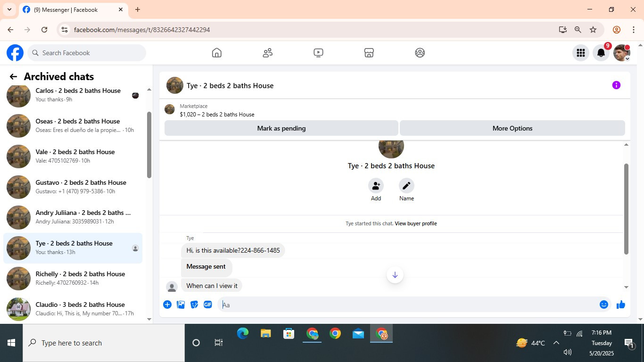Click browser back arrow
The width and height of the screenshot is (644, 362).
tap(10, 30)
